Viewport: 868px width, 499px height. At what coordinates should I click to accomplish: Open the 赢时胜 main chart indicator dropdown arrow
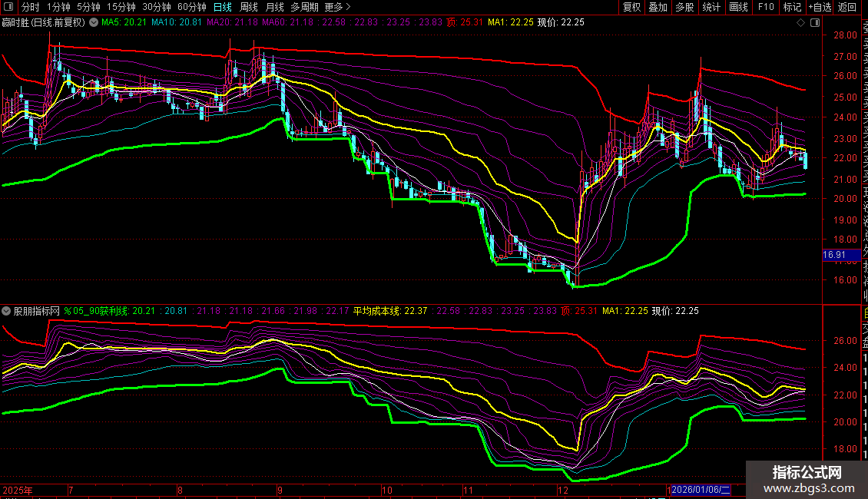[94, 23]
